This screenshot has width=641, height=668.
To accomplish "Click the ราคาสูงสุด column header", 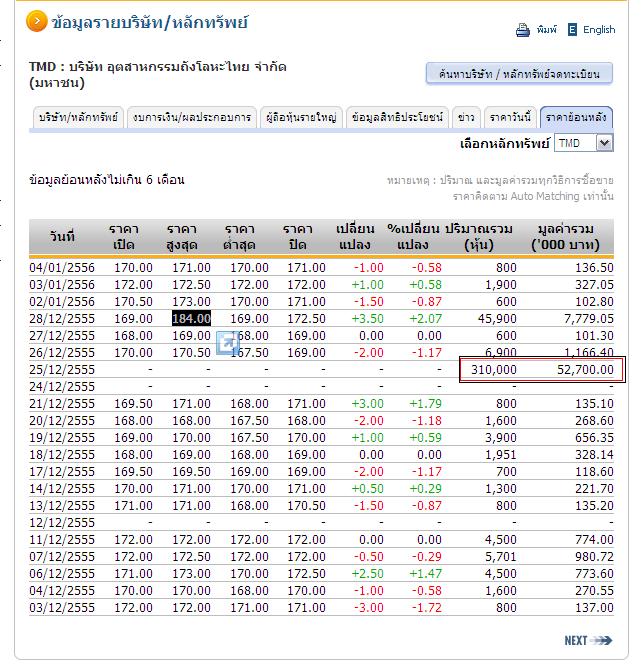I will tap(182, 236).
